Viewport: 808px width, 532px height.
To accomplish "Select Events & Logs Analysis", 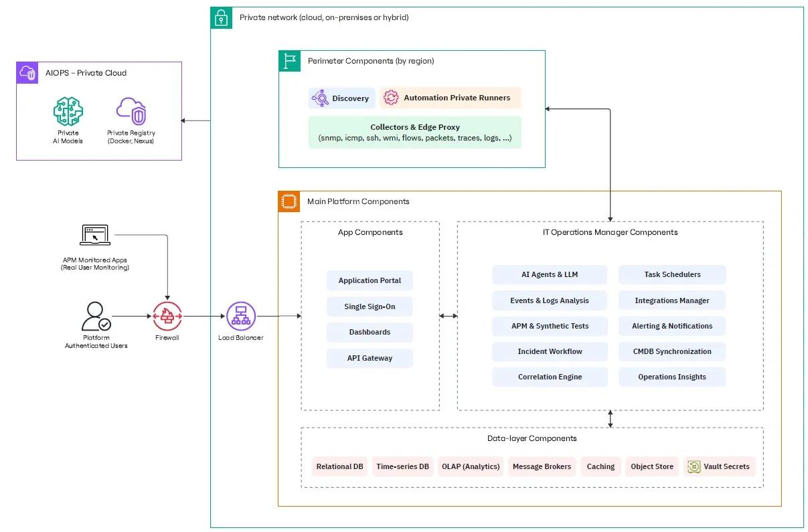I will pyautogui.click(x=550, y=300).
